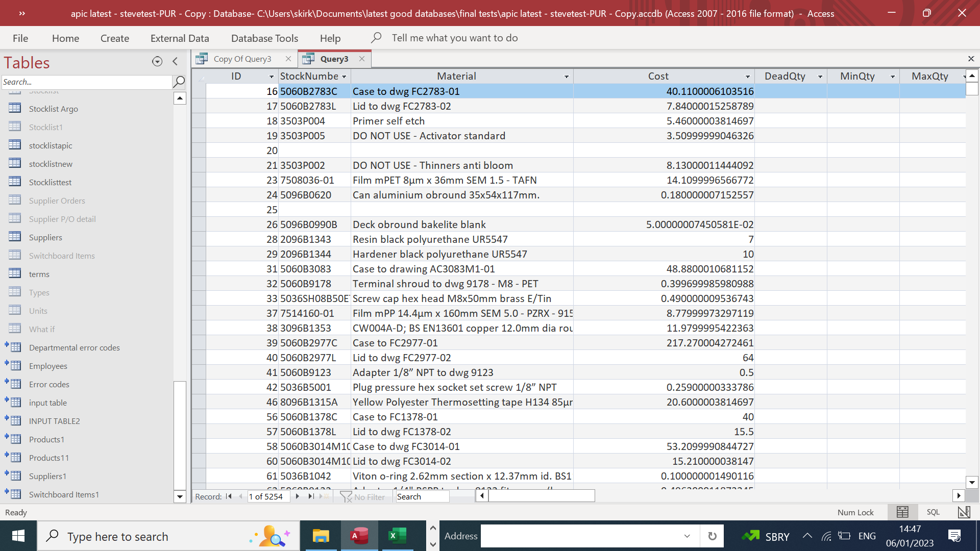Open the input table linked icon
The width and height of the screenshot is (980, 551).
14,402
